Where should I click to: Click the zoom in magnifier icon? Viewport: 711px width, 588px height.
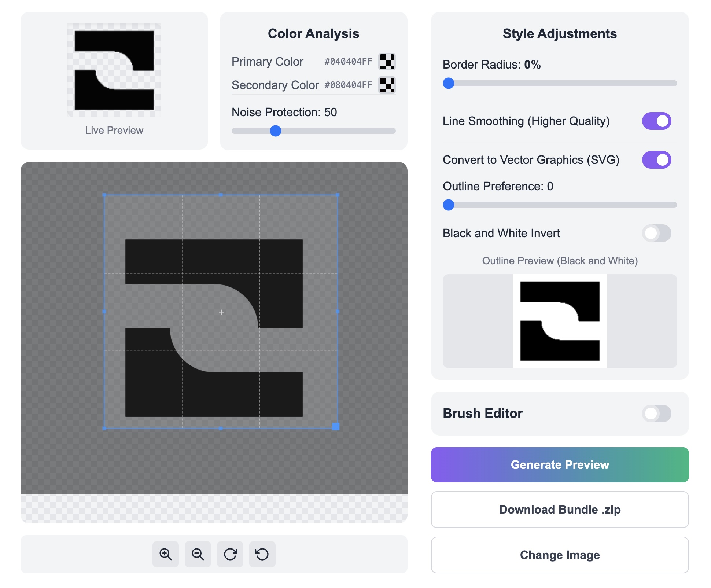(x=165, y=554)
